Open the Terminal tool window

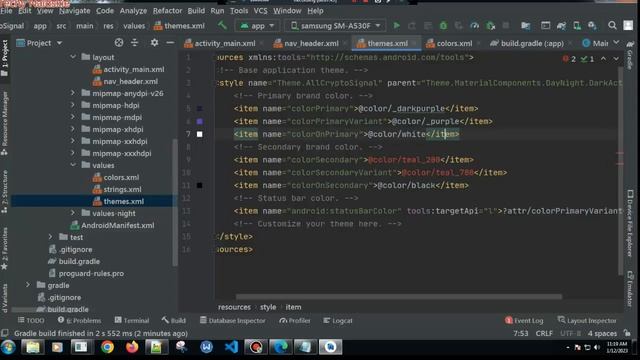[x=132, y=320]
